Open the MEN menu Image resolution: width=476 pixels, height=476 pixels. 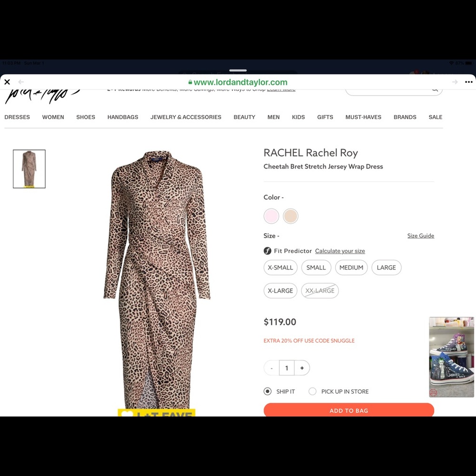click(274, 117)
